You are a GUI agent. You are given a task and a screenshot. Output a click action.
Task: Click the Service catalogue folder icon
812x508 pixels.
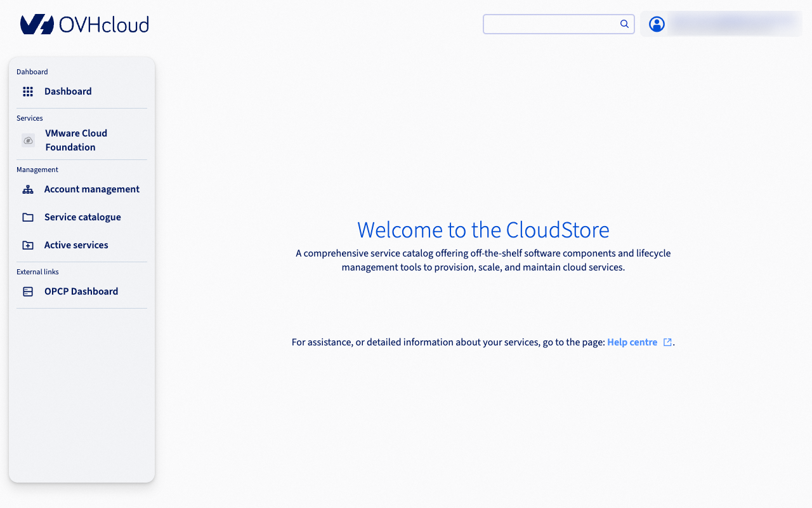pos(27,217)
